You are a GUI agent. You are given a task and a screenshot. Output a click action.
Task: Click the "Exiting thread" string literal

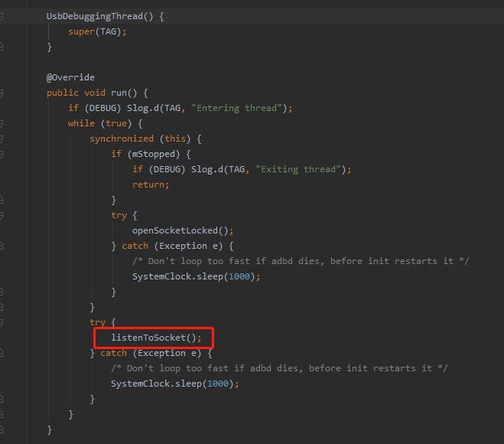pos(298,169)
